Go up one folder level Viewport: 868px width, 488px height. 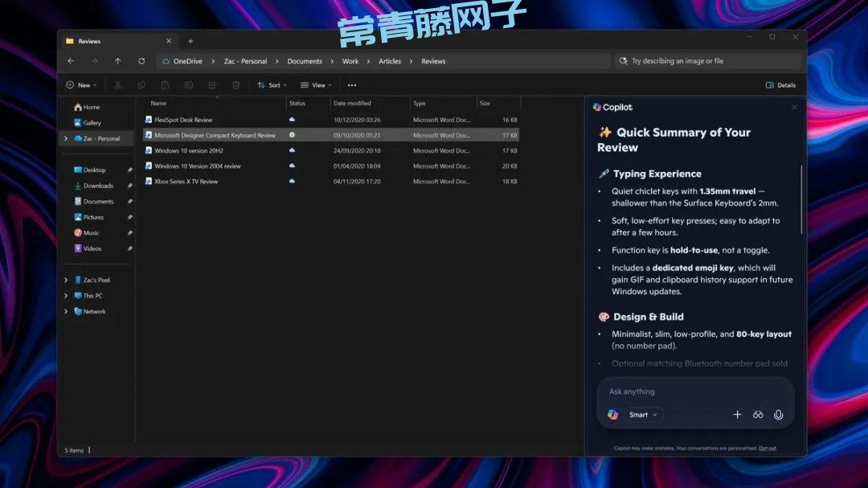(x=118, y=61)
